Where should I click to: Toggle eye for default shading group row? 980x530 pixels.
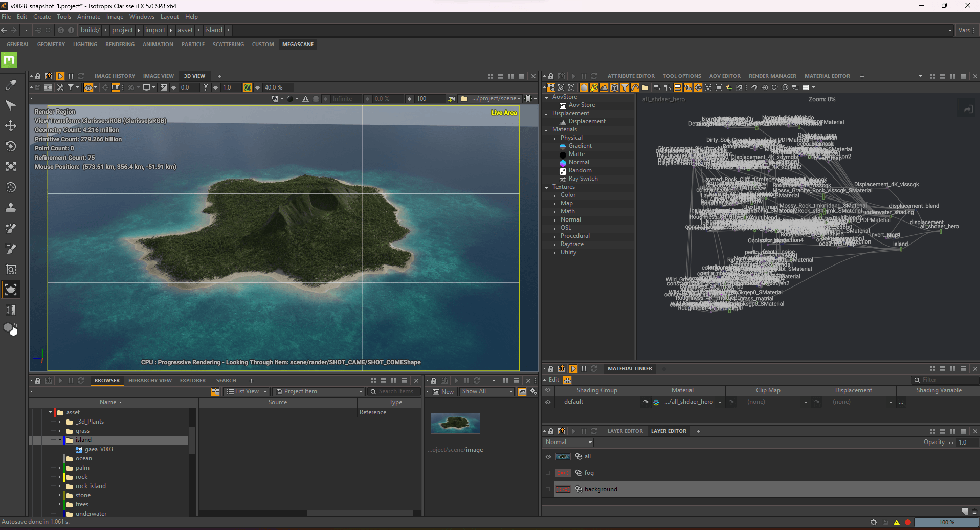pos(548,402)
